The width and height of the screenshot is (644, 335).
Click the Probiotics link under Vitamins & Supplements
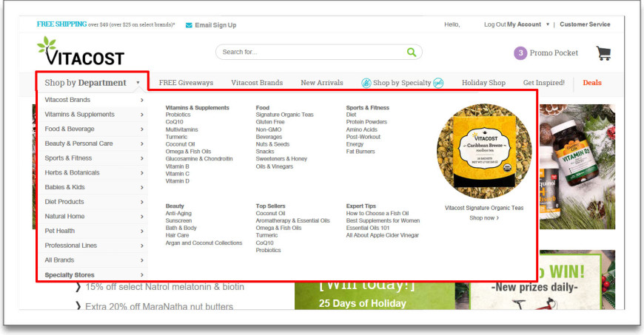[178, 115]
